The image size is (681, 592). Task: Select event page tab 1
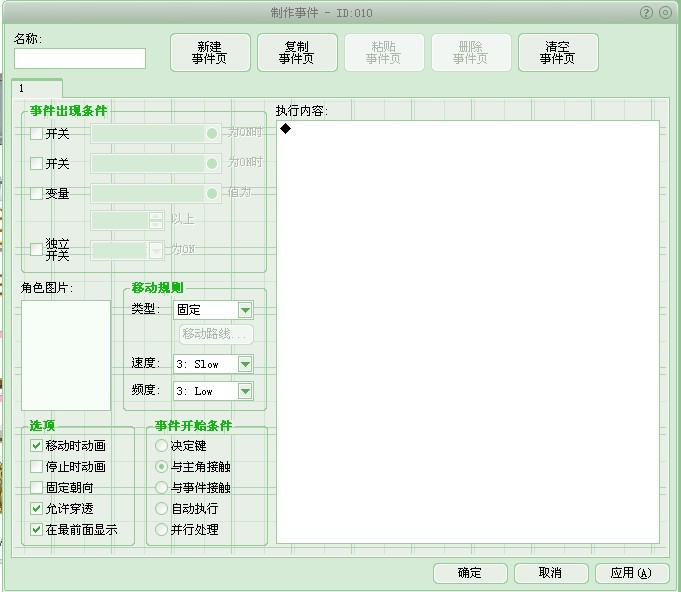pos(37,88)
